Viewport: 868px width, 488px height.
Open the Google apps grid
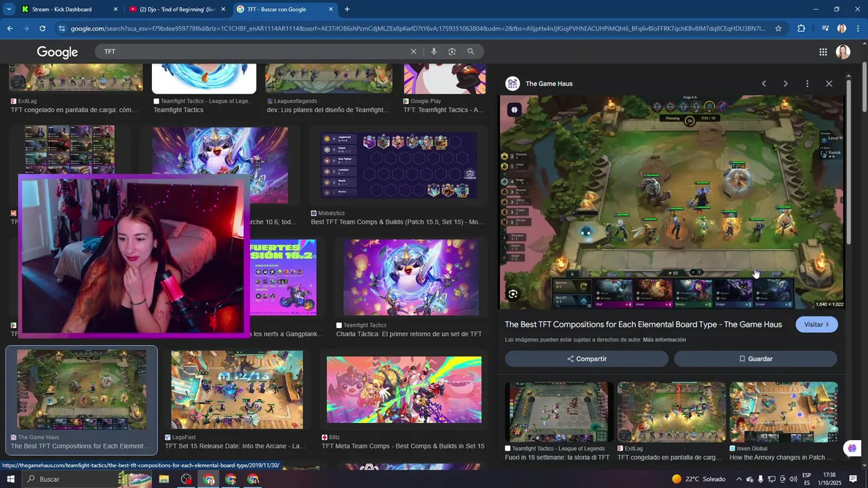[x=823, y=52]
